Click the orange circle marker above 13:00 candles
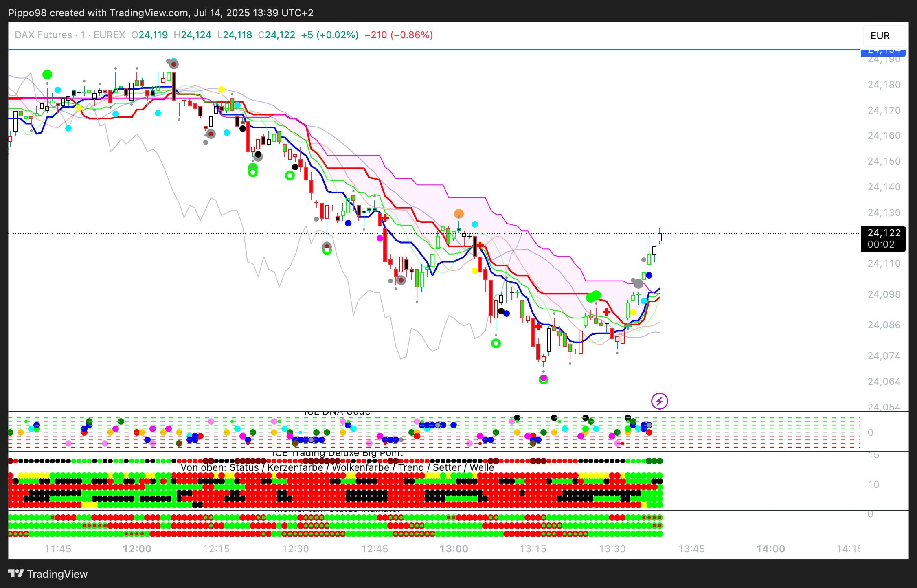This screenshot has width=917, height=588. (459, 214)
